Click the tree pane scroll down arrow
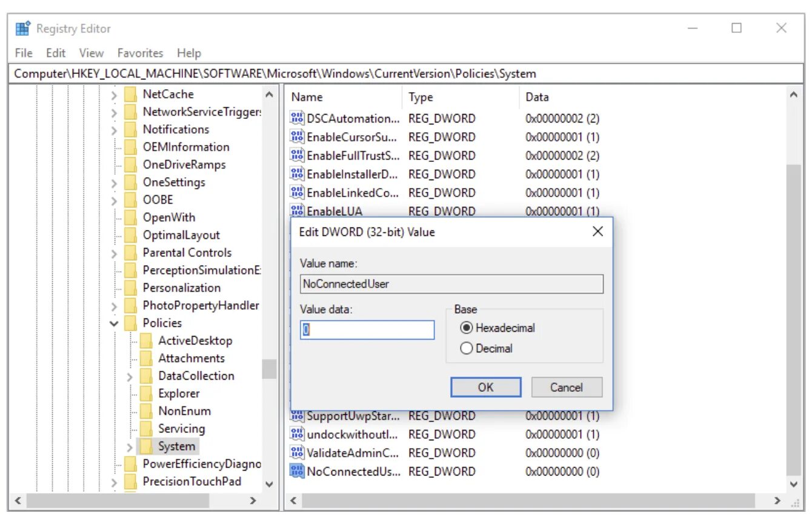Screen dimensions: 812x524 (269, 485)
